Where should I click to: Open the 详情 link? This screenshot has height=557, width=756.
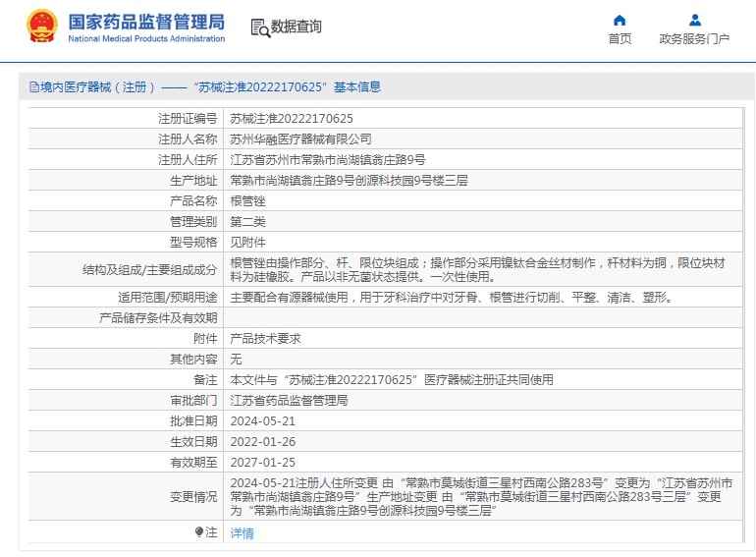coord(243,532)
